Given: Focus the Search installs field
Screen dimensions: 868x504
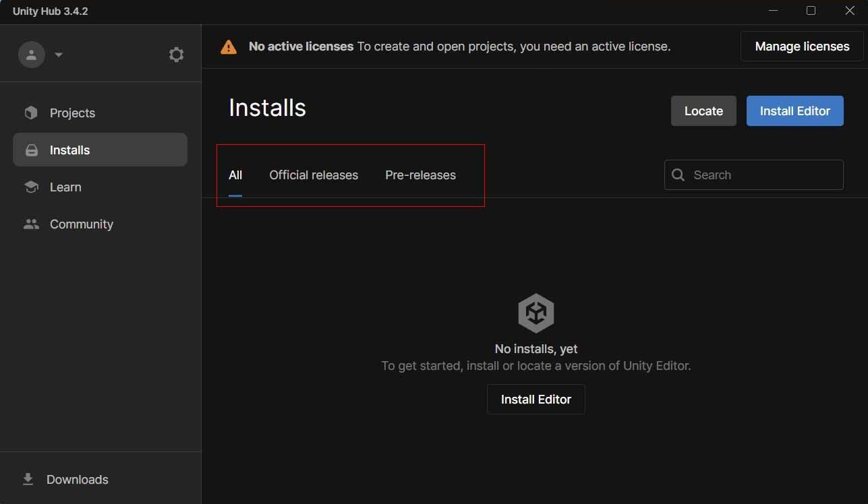Looking at the screenshot, I should [x=754, y=175].
